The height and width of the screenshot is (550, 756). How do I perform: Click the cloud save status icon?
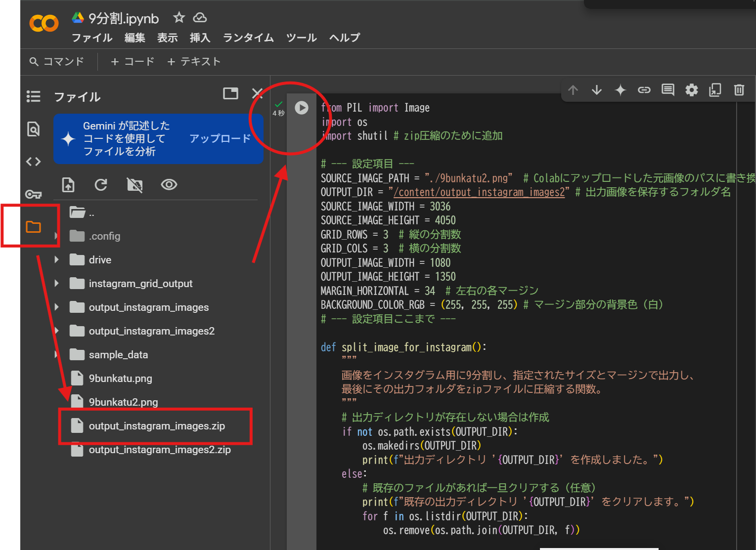coord(200,18)
